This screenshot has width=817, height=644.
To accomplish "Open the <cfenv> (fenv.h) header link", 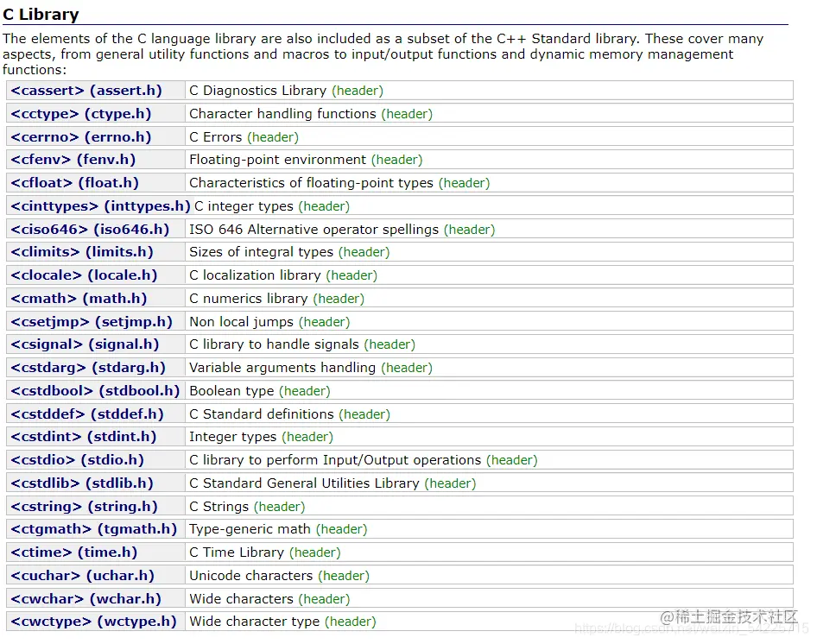I will coord(73,160).
